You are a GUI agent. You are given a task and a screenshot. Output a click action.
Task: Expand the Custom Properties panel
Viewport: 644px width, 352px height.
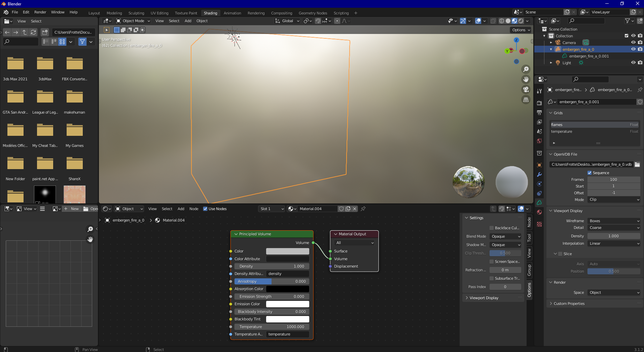[569, 304]
